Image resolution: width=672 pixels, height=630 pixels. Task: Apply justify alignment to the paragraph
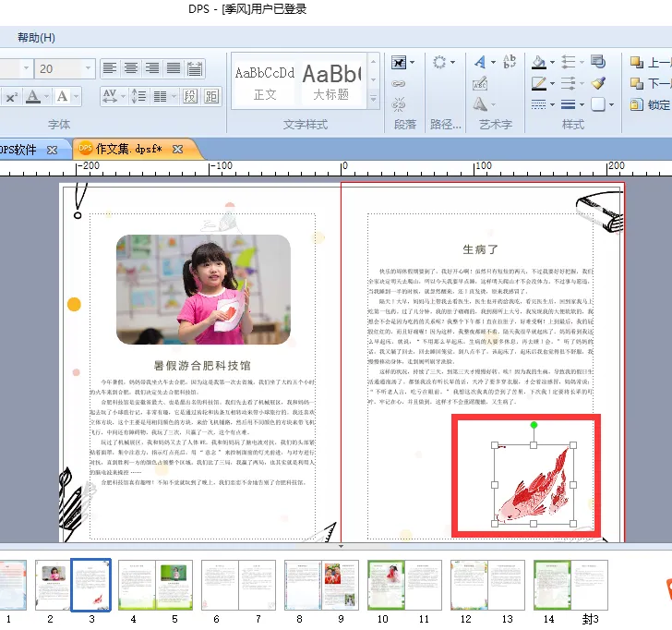coord(174,68)
